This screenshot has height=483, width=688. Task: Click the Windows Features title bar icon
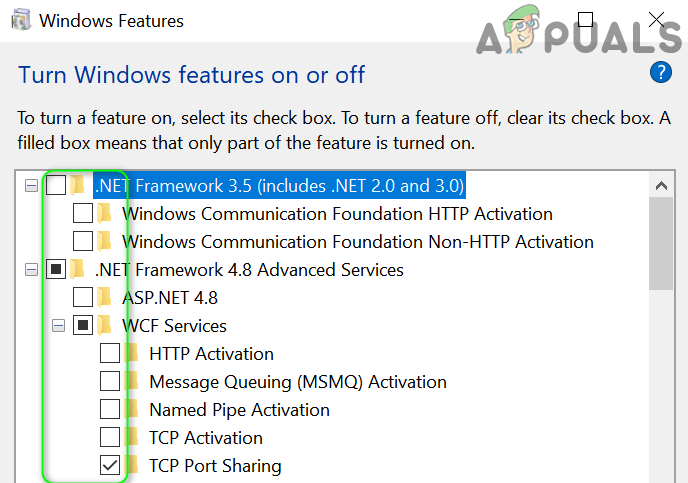tap(20, 20)
